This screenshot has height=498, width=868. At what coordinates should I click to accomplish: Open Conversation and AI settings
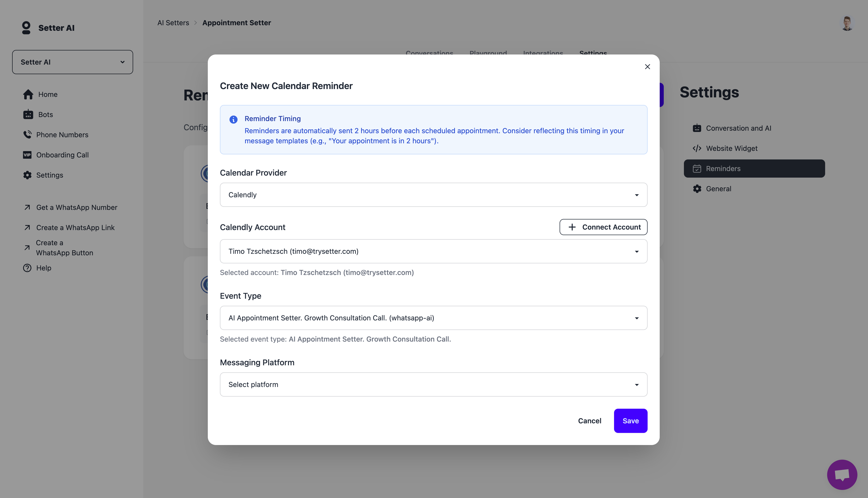point(738,128)
